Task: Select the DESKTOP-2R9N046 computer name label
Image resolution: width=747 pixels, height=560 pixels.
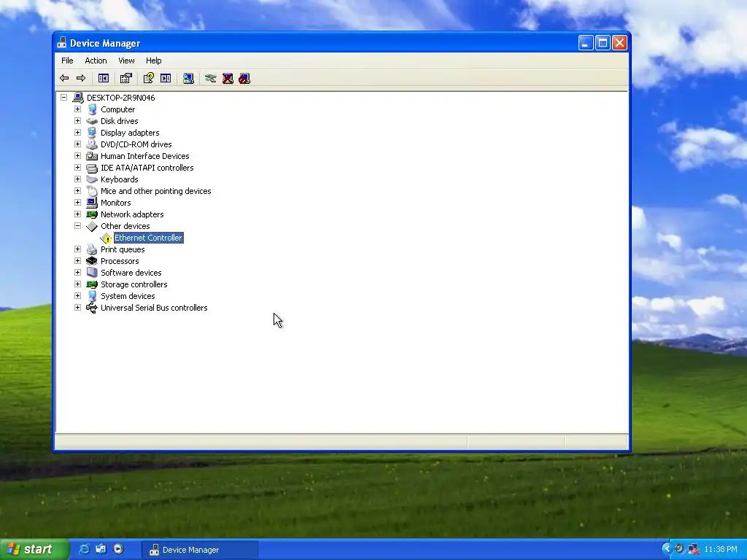Action: click(120, 98)
